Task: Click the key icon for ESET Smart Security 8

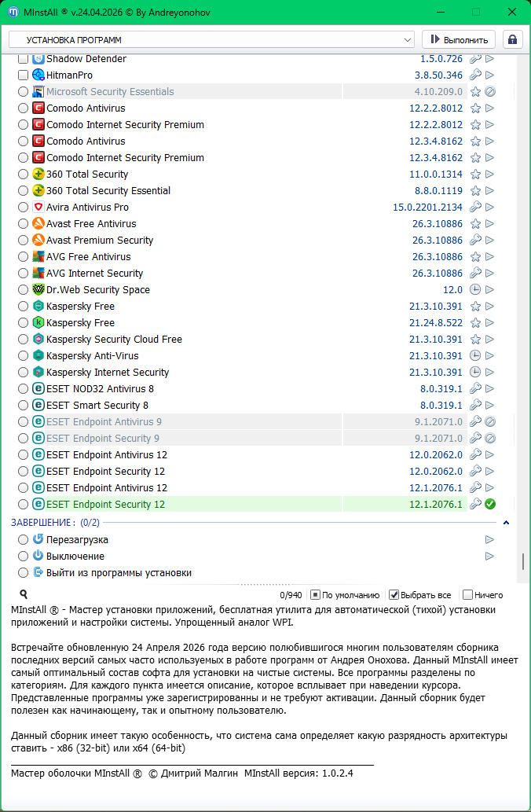Action: pos(475,406)
